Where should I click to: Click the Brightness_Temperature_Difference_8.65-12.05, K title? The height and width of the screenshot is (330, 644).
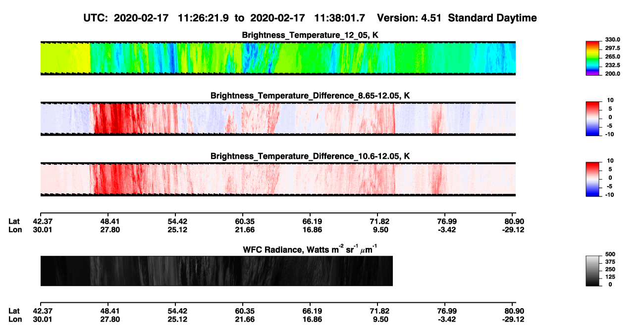[311, 95]
